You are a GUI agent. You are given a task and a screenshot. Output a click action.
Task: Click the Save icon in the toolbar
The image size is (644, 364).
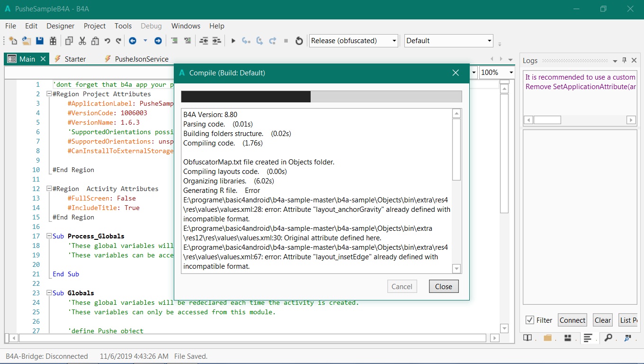tap(40, 41)
